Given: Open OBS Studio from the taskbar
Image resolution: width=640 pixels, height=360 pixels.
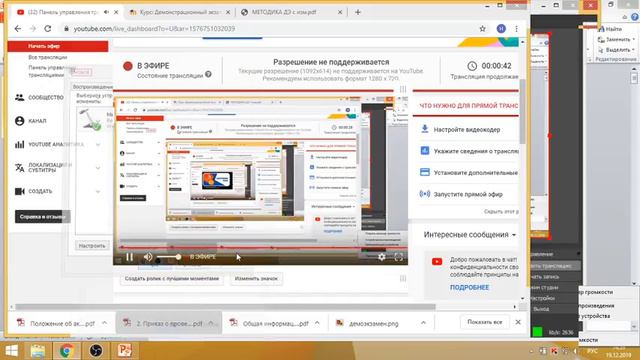Looking at the screenshot, I should [96, 351].
